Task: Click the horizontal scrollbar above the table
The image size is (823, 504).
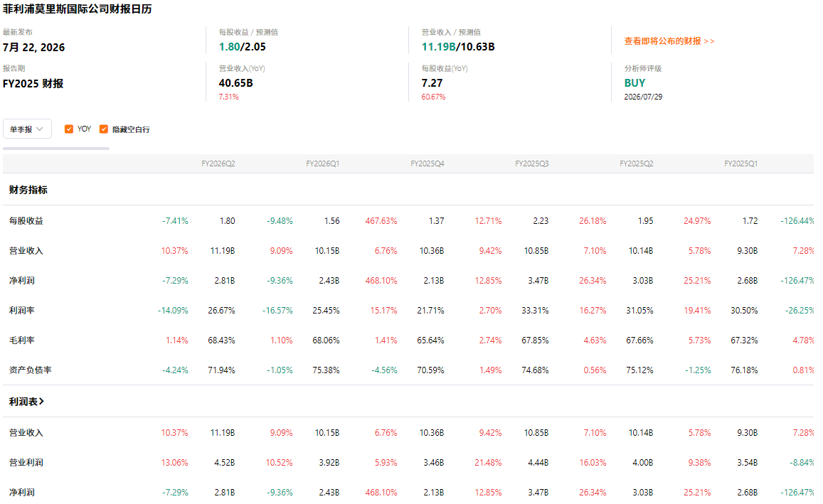Action: (56, 149)
